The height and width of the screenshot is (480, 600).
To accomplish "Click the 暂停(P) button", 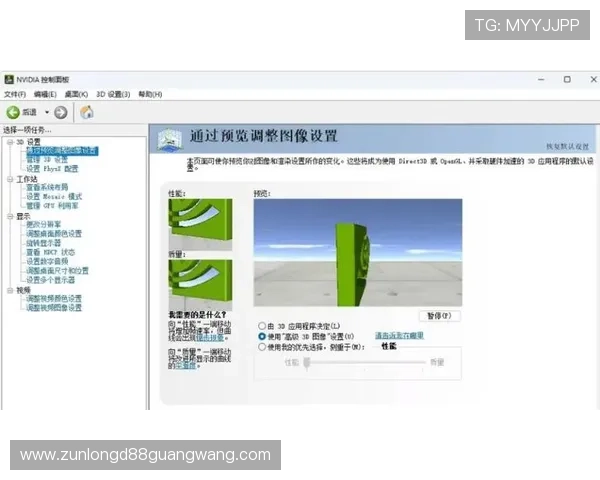I will coord(439,316).
